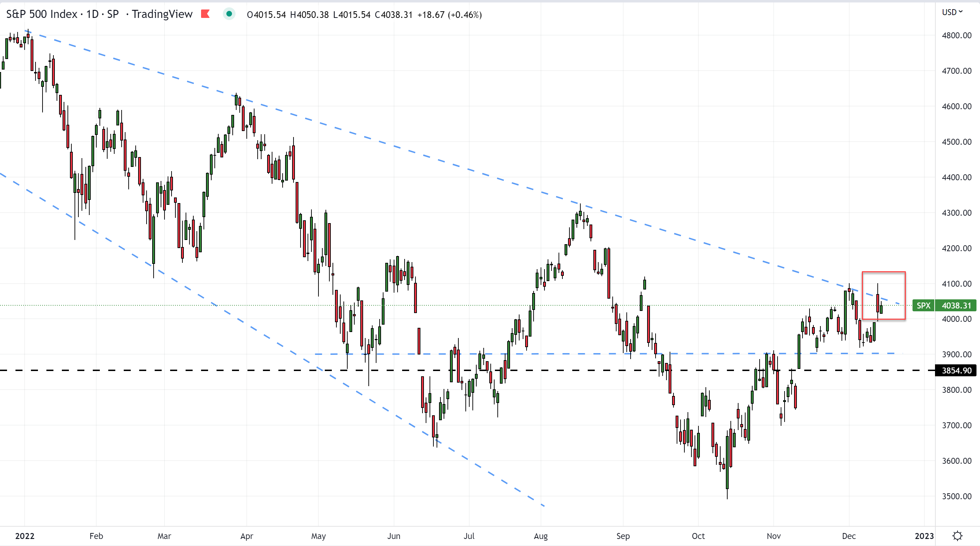Viewport: 980px width, 546px height.
Task: Click the change value +18.67 (+0.46%)
Action: [449, 15]
